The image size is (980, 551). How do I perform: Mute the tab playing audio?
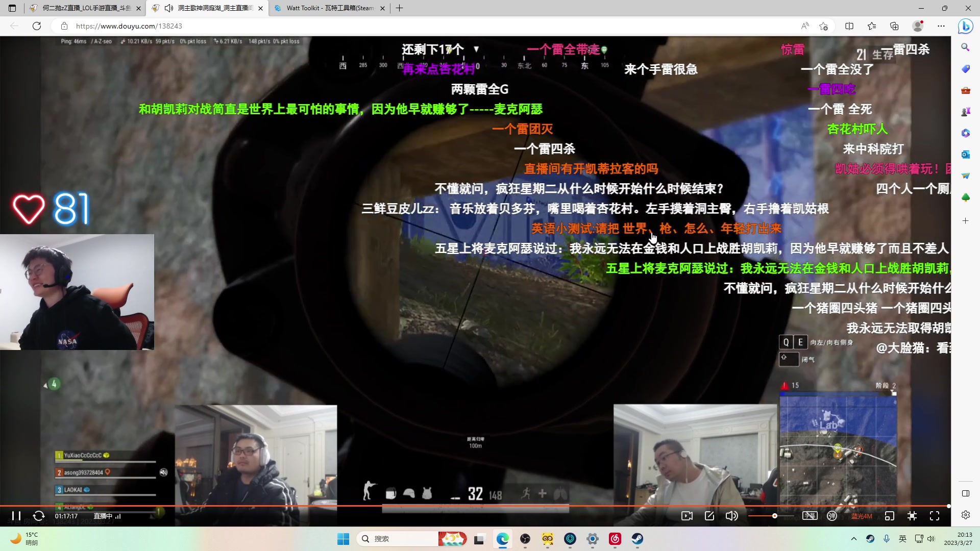(x=168, y=8)
